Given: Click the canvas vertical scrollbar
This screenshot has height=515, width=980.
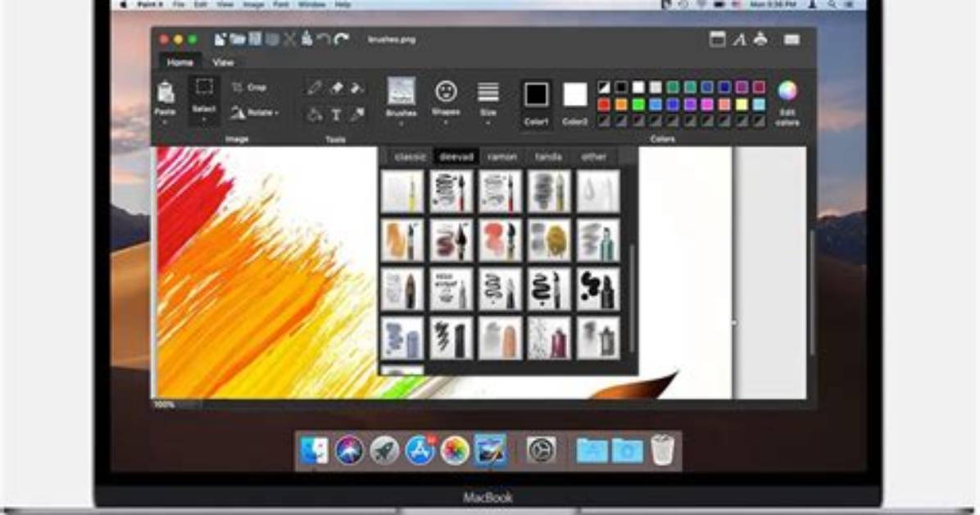Looking at the screenshot, I should [x=813, y=293].
